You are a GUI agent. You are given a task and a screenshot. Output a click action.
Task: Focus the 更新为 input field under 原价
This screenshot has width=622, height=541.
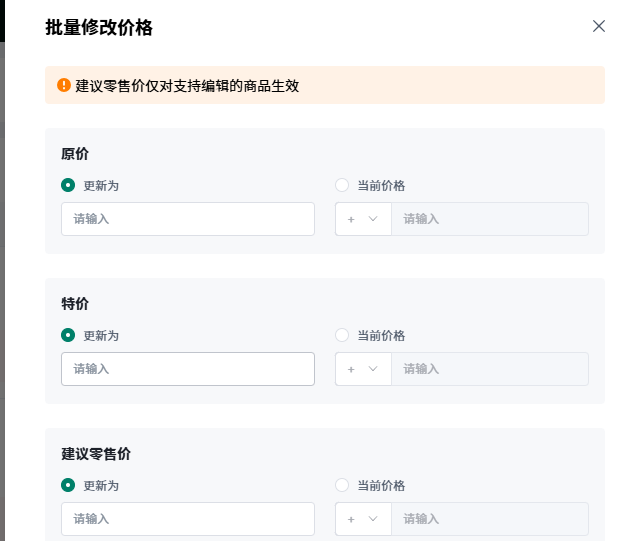click(x=188, y=219)
